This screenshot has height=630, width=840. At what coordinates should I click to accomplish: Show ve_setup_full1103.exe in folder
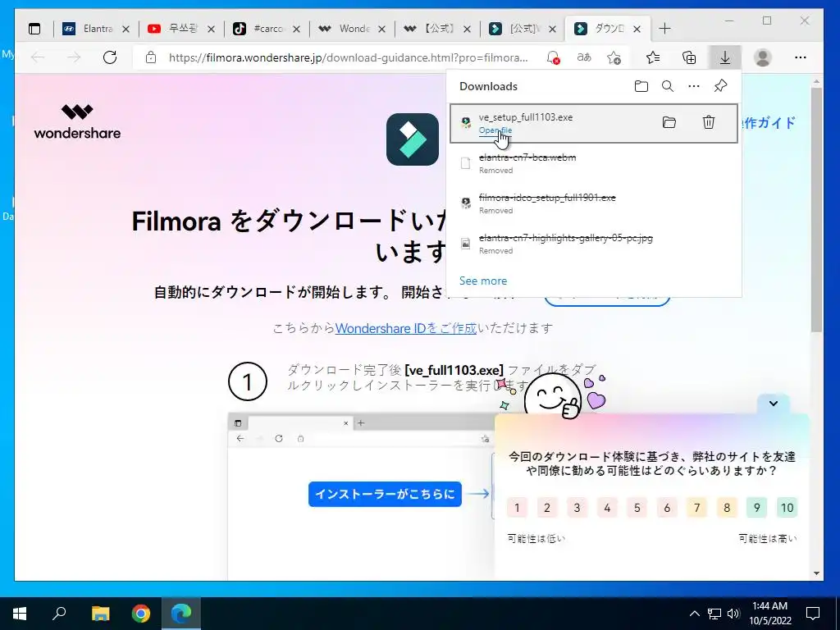(x=669, y=123)
